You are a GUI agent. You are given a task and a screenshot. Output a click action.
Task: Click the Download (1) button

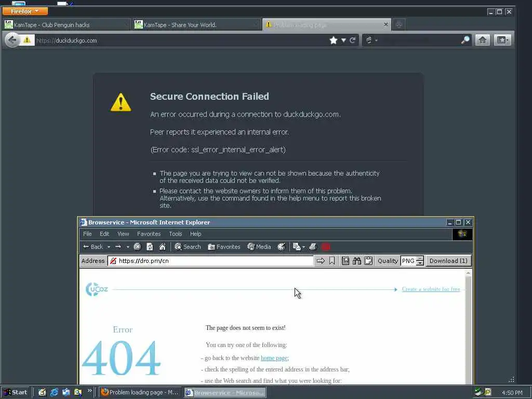pyautogui.click(x=448, y=261)
